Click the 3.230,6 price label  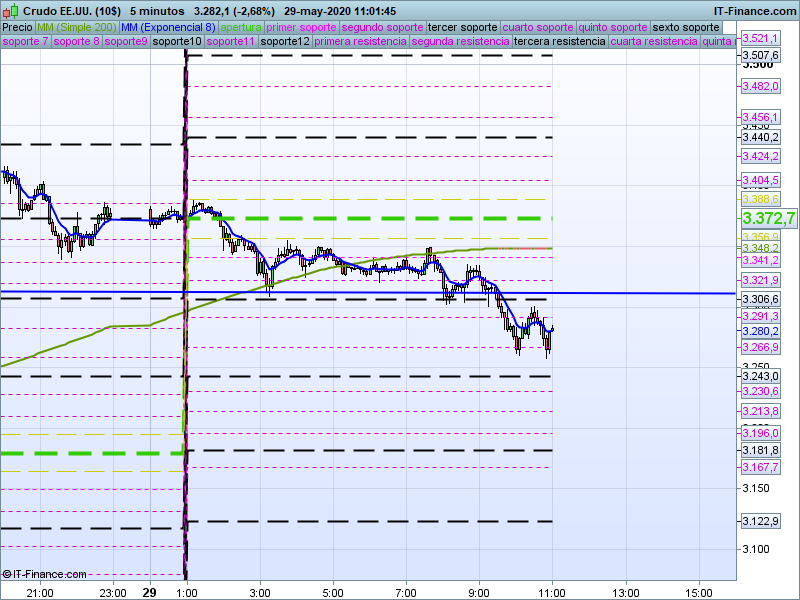760,391
